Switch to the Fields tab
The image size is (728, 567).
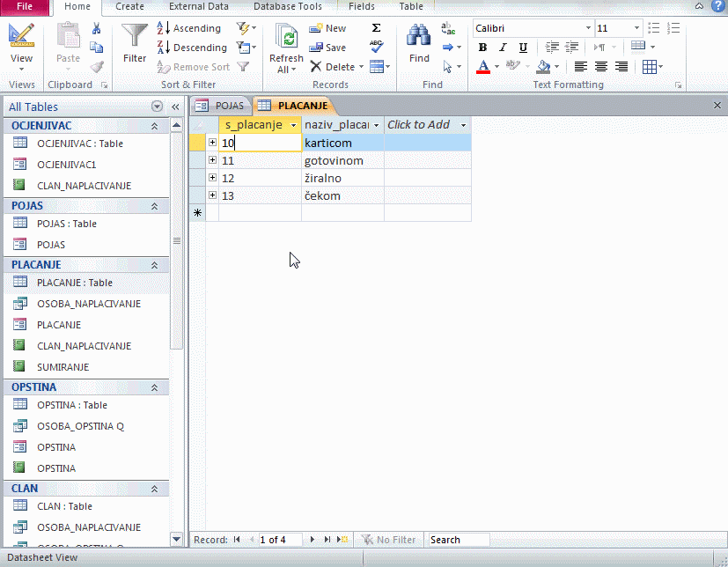pos(362,6)
